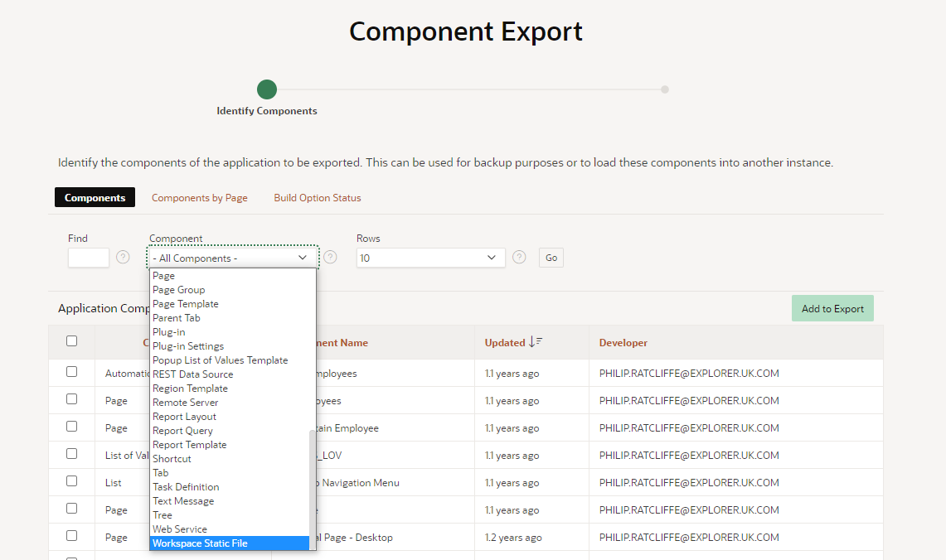Click the Updated column sort descending icon
The width and height of the screenshot is (946, 560).
coord(535,342)
